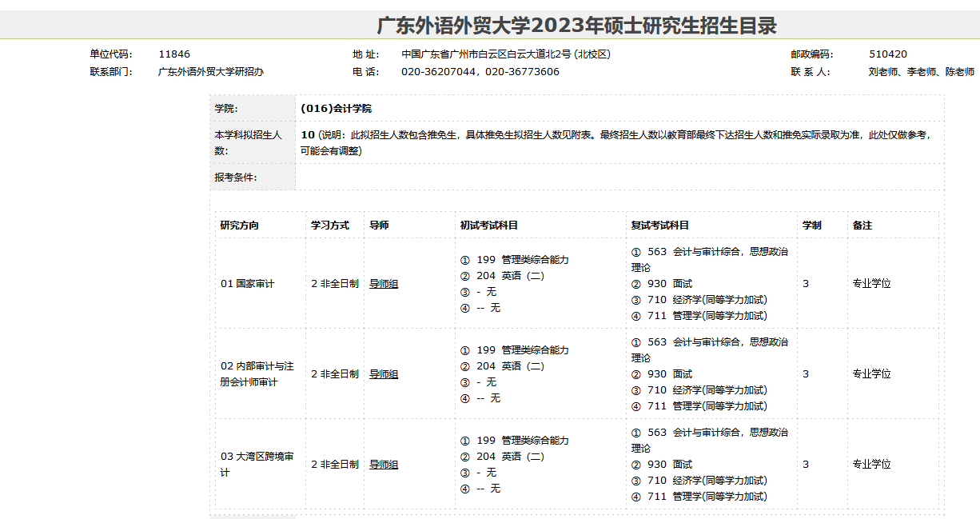Click 专业学位 in the 内部审计 row
This screenshot has width=980, height=519.
871,374
